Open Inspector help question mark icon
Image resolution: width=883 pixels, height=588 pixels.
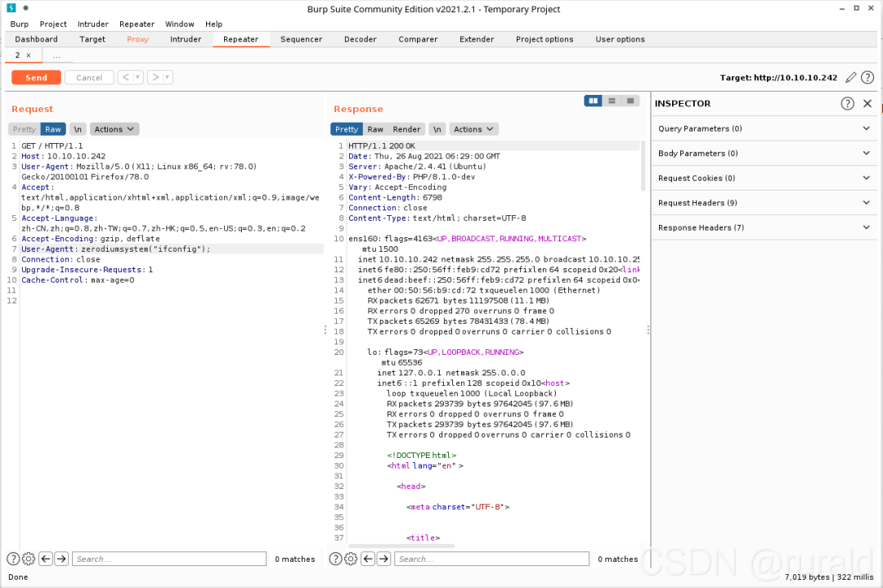(x=848, y=104)
